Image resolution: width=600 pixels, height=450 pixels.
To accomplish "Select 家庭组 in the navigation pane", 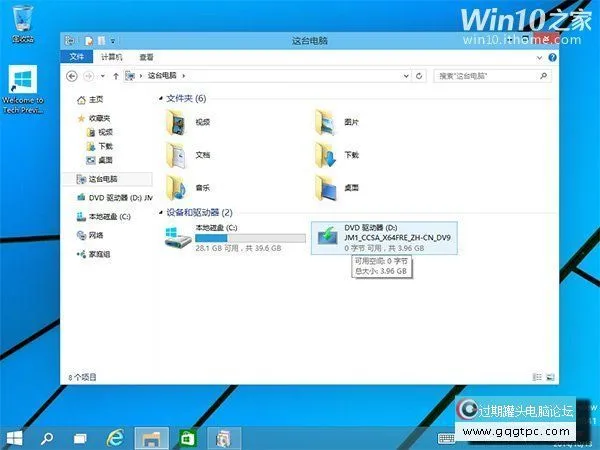I will (94, 254).
